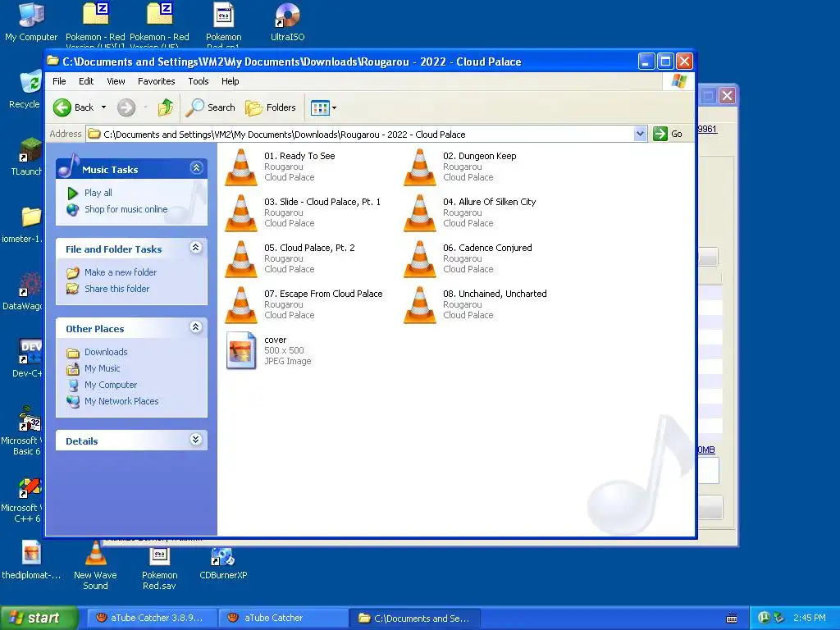Viewport: 840px width, 630px height.
Task: Click the My Network Places link
Action: [121, 401]
